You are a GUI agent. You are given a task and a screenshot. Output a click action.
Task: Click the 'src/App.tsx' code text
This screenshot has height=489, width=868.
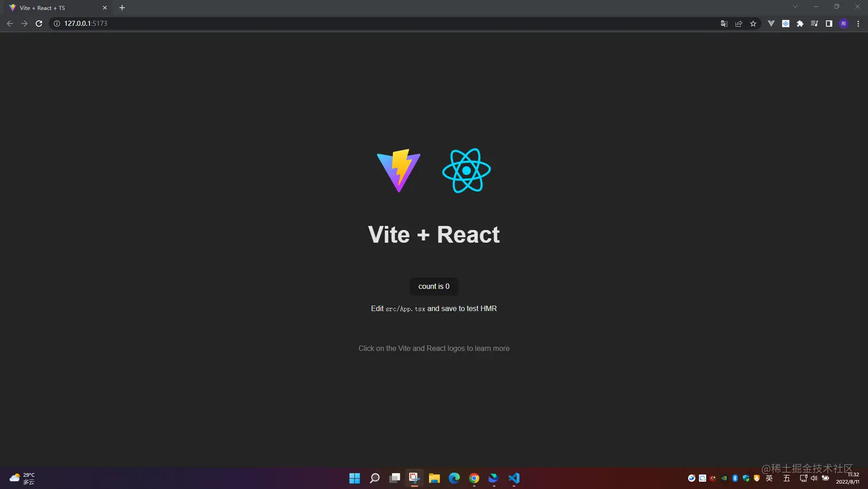405,309
